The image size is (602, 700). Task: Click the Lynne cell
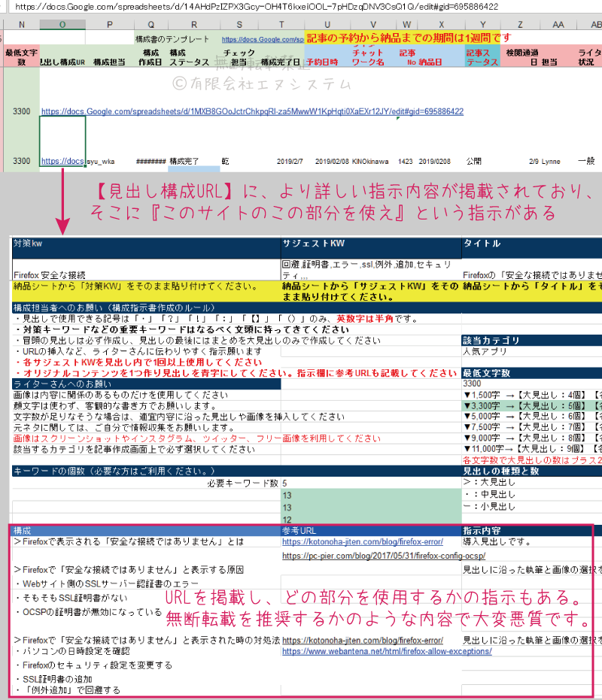(550, 161)
